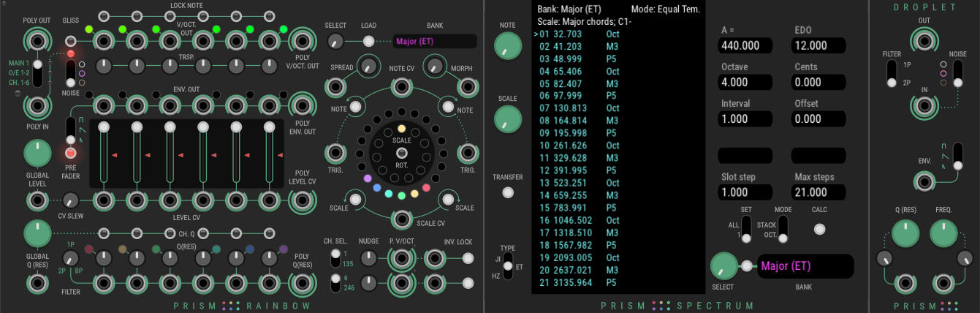This screenshot has height=313, width=980.
Task: Flip the Droplet FILTER 1P/2P switch
Action: pos(891,73)
